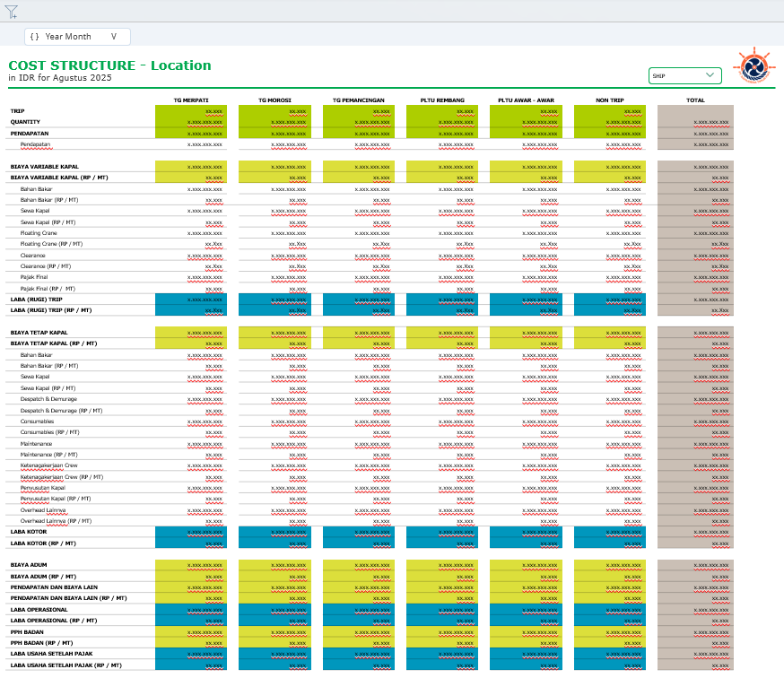Click the 'in IDR for Agustus 2025' subtitle

[60, 77]
